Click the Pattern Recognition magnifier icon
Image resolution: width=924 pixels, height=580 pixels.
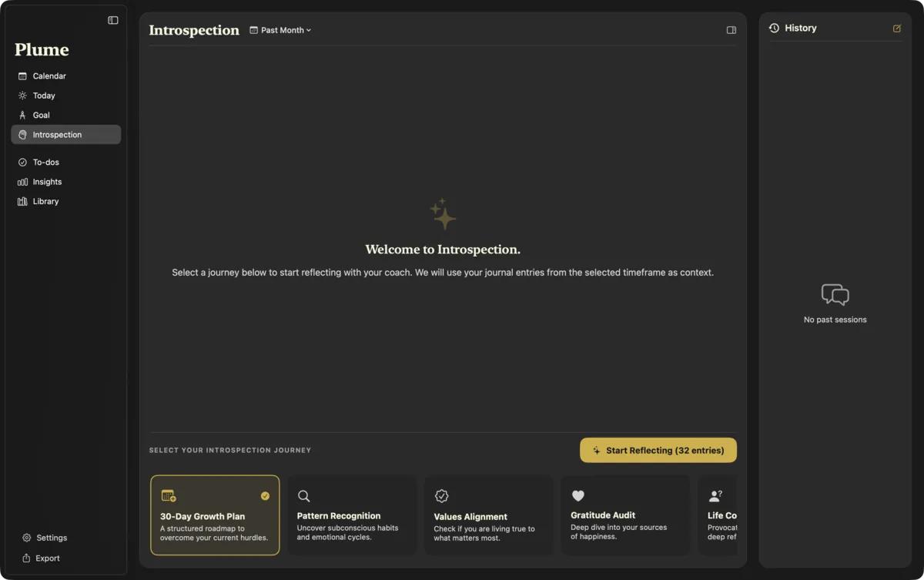(x=304, y=496)
